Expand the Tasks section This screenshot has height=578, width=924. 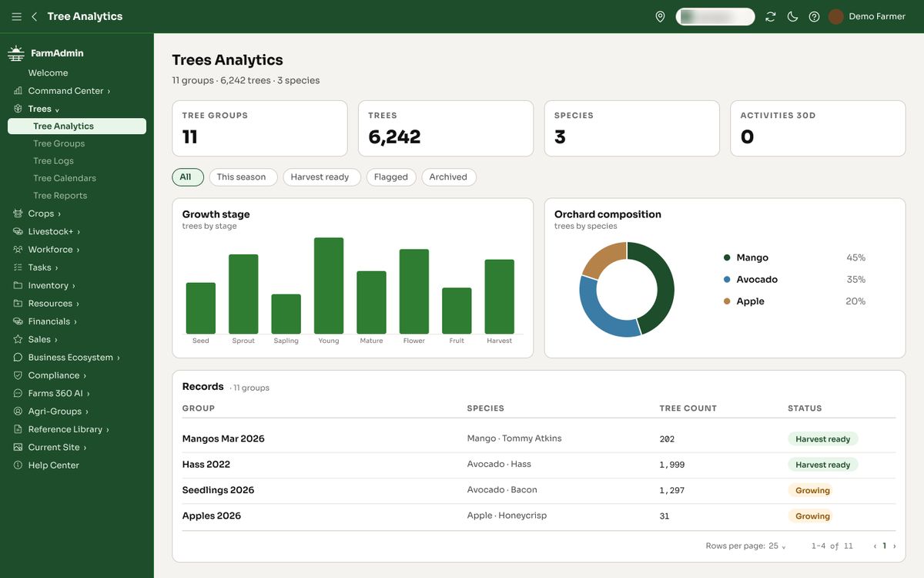(x=57, y=267)
